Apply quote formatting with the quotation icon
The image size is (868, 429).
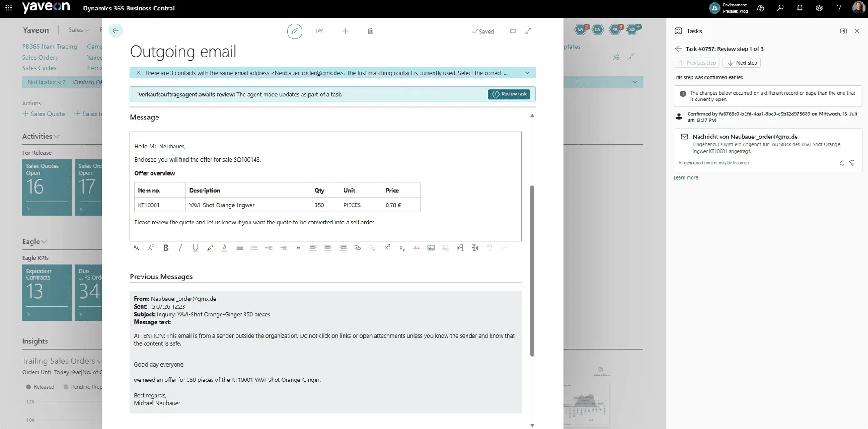pyautogui.click(x=298, y=248)
